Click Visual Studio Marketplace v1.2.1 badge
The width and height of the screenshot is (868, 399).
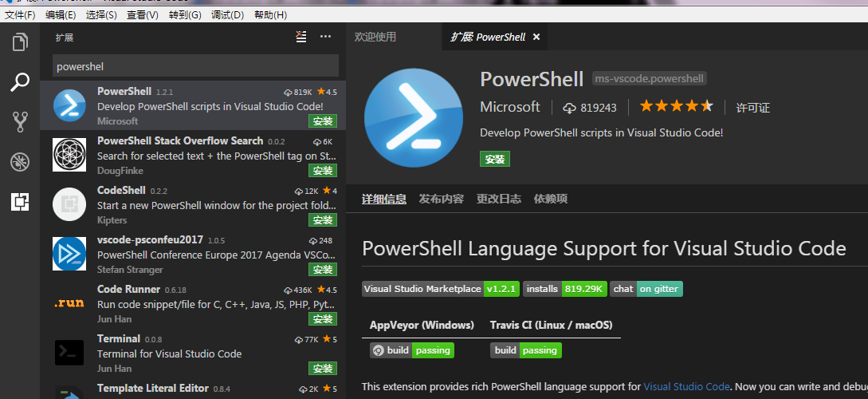tap(441, 289)
